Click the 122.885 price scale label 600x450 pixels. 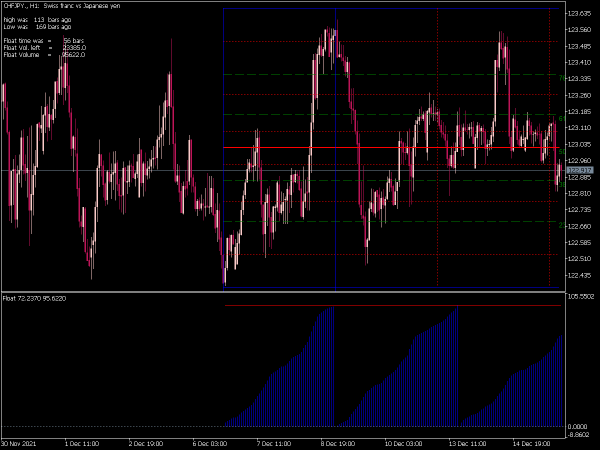tap(579, 178)
